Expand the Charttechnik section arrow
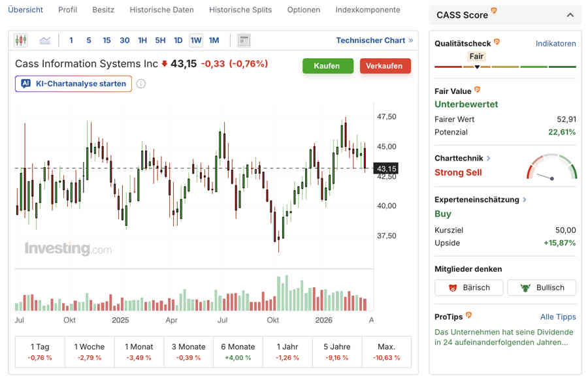 tap(489, 158)
